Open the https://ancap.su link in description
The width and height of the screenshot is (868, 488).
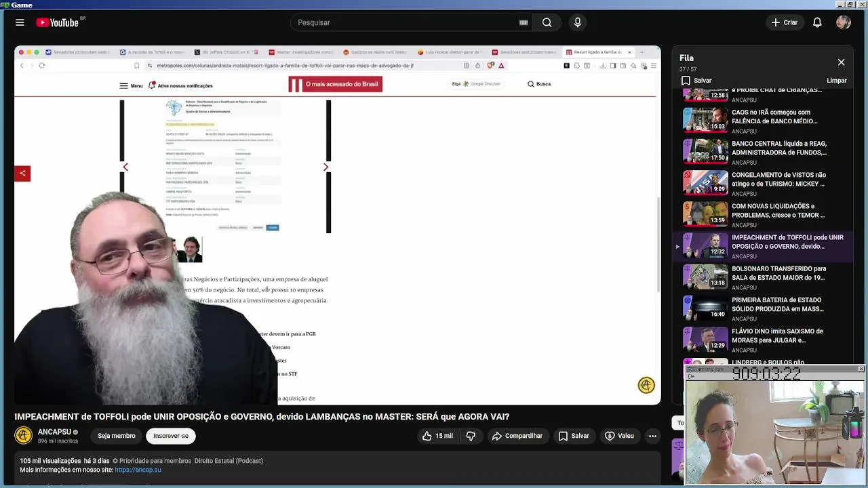(138, 470)
